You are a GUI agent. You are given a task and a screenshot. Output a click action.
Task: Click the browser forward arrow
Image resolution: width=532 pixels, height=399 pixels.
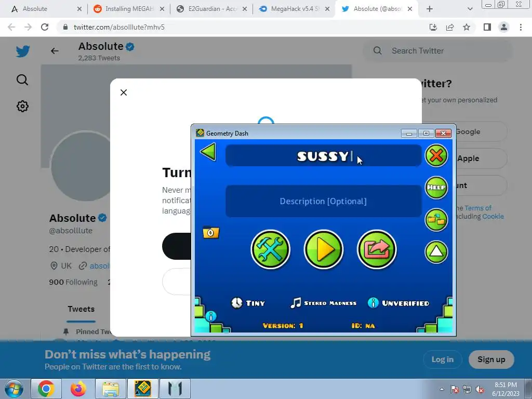coord(28,27)
